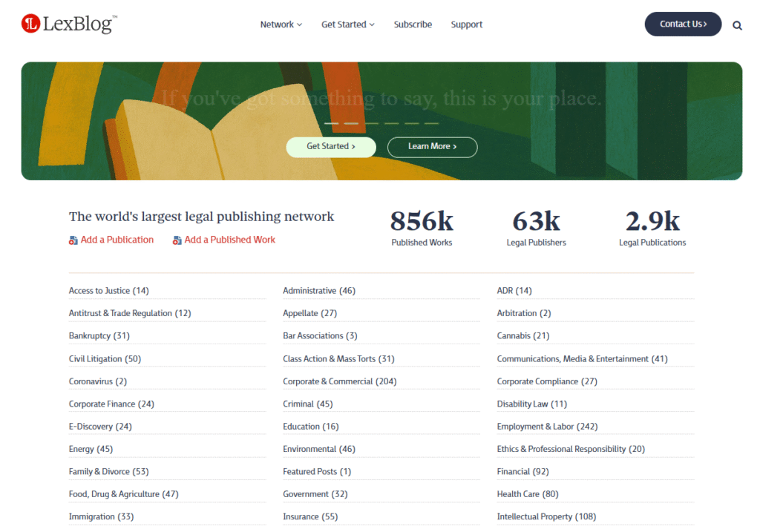Click the 2.9k Legal Publications stat
This screenshot has width=760, height=532.
(x=652, y=229)
